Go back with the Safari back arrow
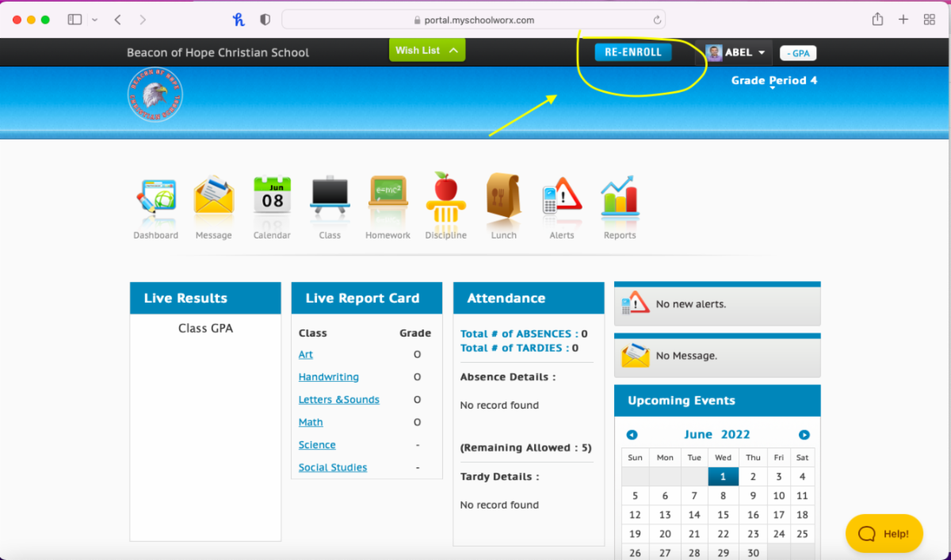This screenshot has height=560, width=951. pyautogui.click(x=117, y=20)
